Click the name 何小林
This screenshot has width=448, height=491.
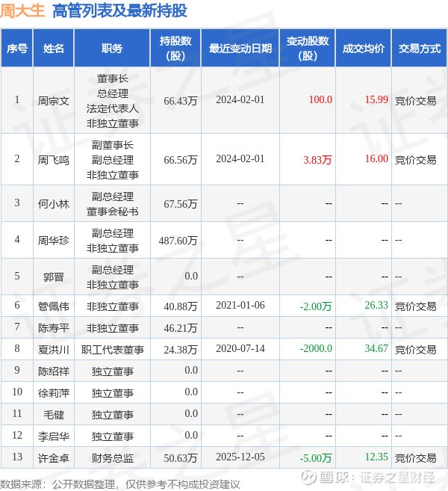coord(54,204)
